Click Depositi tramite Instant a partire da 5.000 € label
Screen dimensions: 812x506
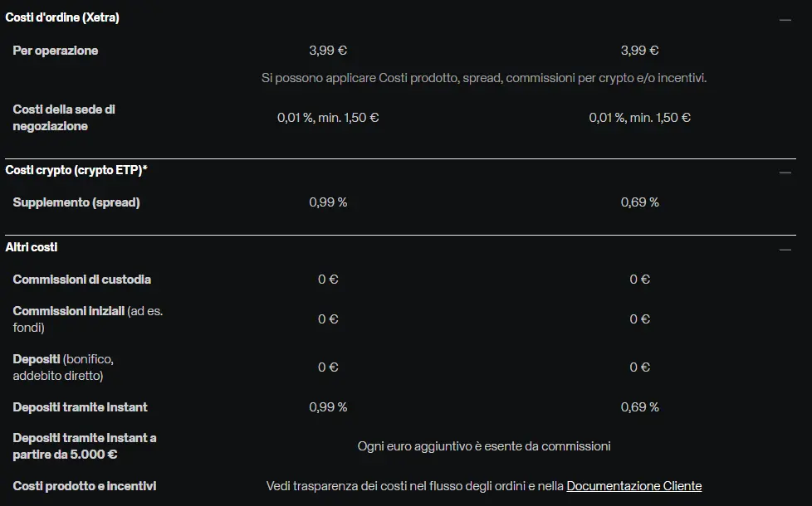85,446
